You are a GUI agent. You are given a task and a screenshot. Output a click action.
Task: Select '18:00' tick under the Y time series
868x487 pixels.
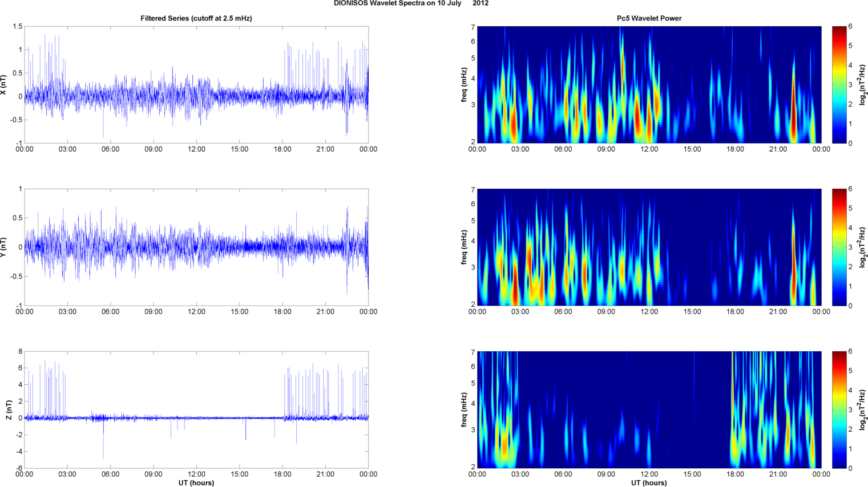282,312
